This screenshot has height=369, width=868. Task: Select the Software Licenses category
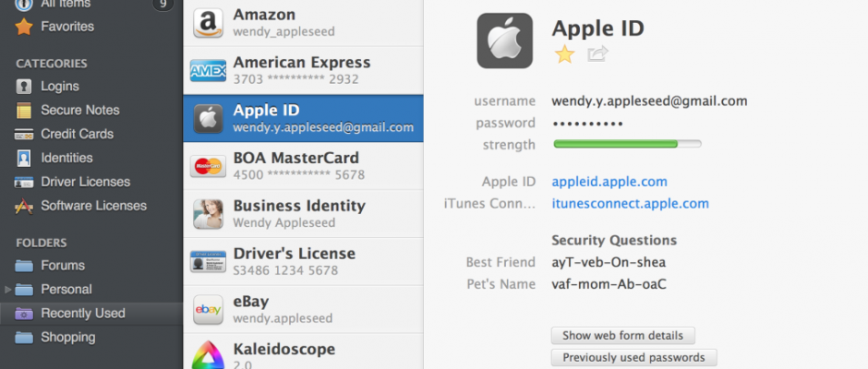(x=93, y=206)
